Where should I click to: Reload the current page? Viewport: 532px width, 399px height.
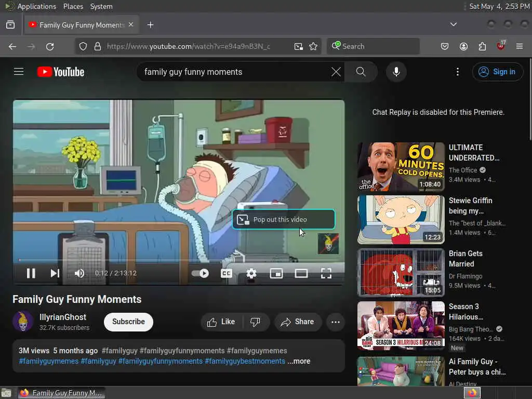[50, 46]
